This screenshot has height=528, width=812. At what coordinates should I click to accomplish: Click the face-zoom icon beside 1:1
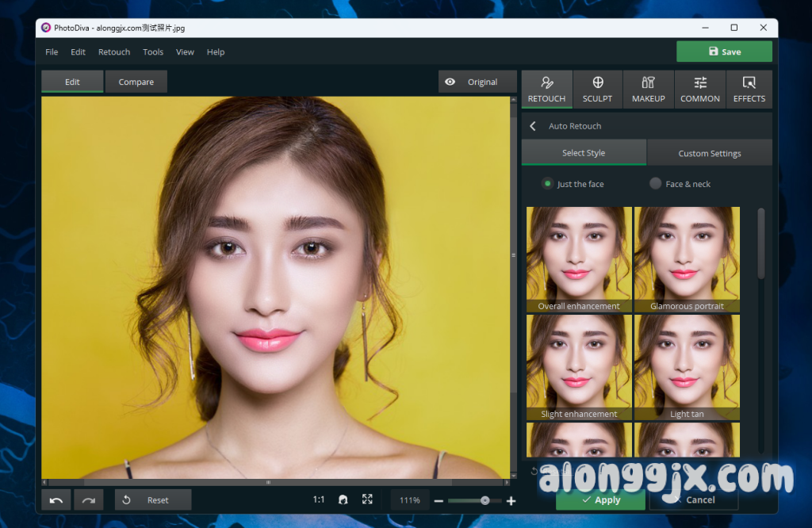[343, 500]
